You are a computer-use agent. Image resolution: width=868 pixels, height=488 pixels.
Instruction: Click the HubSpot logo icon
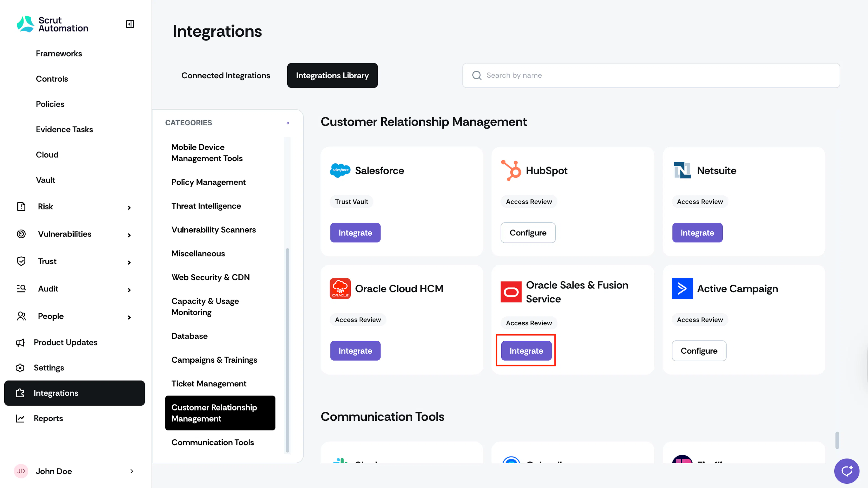(x=511, y=170)
